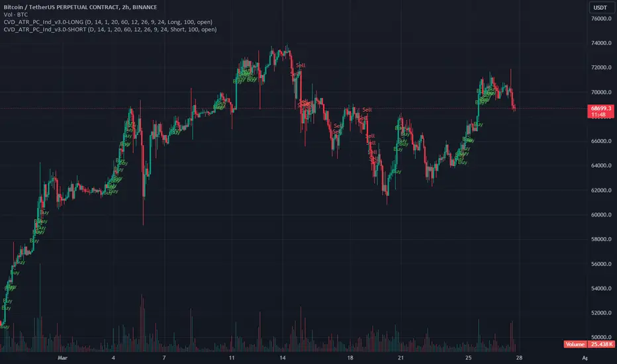This screenshot has width=617, height=364.
Task: Click the red Volume label tag
Action: coord(575,344)
